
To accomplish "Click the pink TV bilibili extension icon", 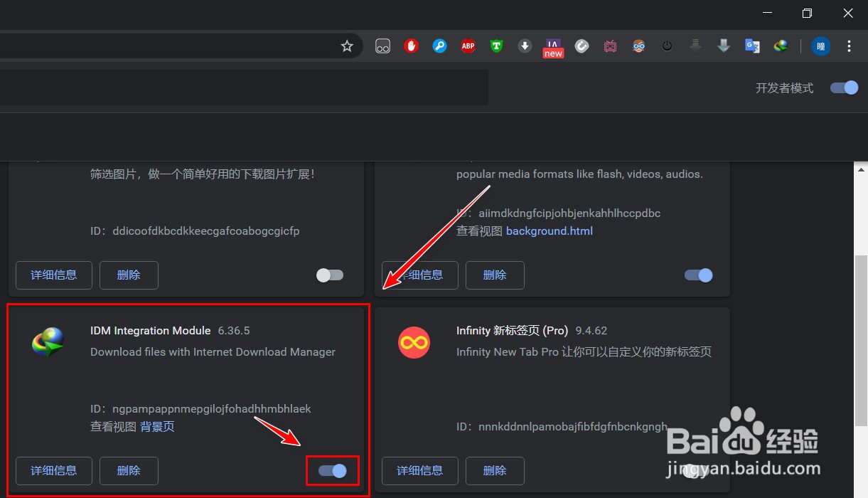I will tap(610, 46).
